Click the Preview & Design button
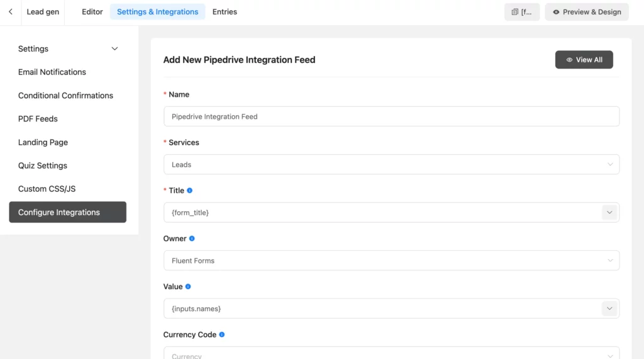The height and width of the screenshot is (359, 644). 587,12
